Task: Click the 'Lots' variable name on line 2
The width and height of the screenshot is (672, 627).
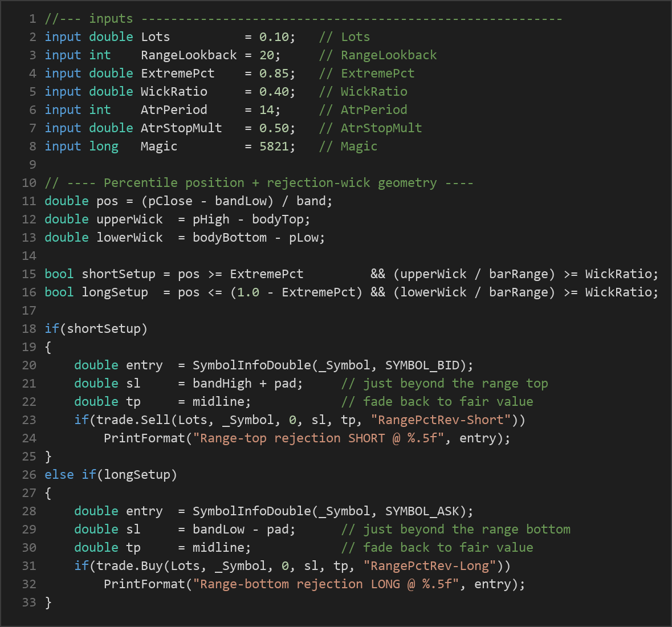Action: pos(156,37)
